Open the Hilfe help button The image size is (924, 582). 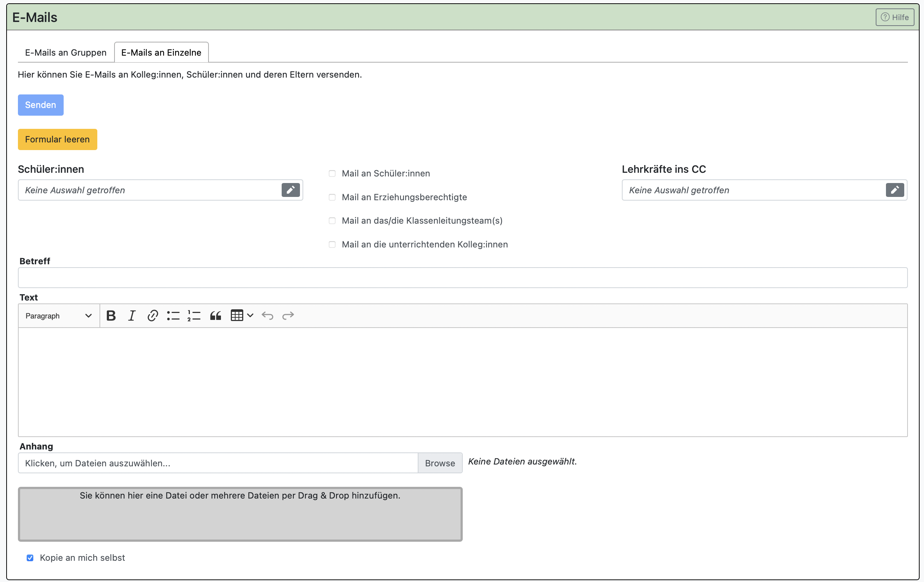point(894,17)
